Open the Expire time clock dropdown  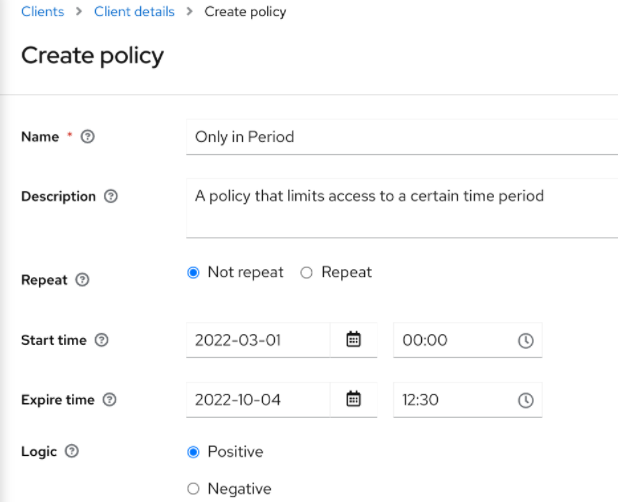(x=525, y=401)
